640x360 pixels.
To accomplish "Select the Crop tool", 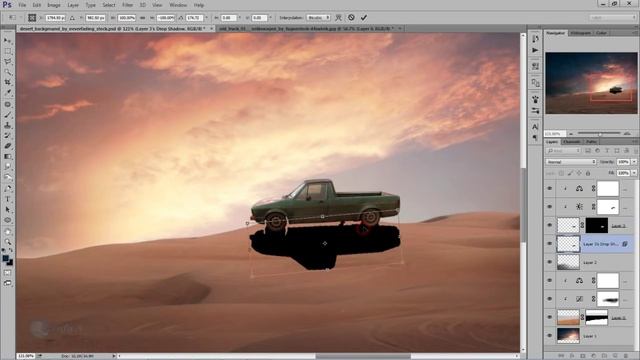I will (7, 83).
